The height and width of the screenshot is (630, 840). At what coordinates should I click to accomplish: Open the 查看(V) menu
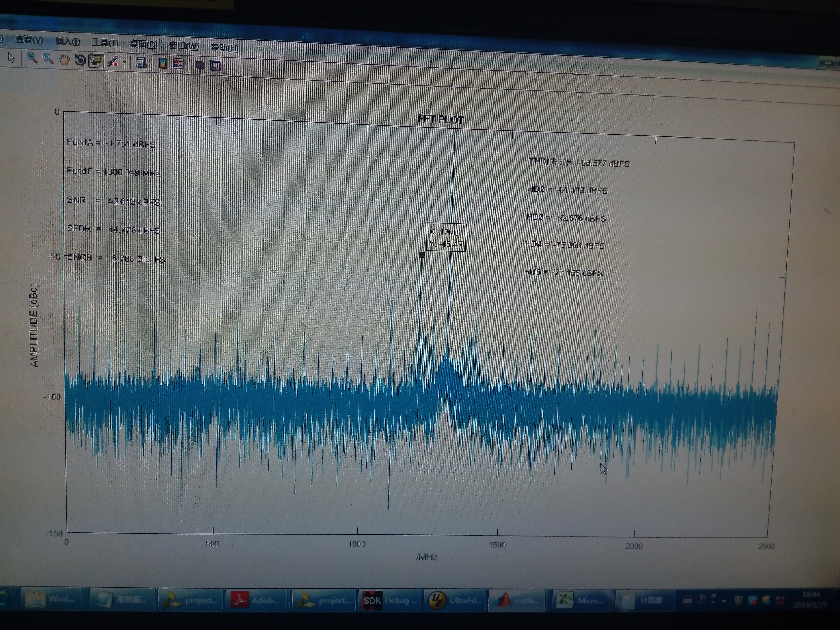pos(29,40)
